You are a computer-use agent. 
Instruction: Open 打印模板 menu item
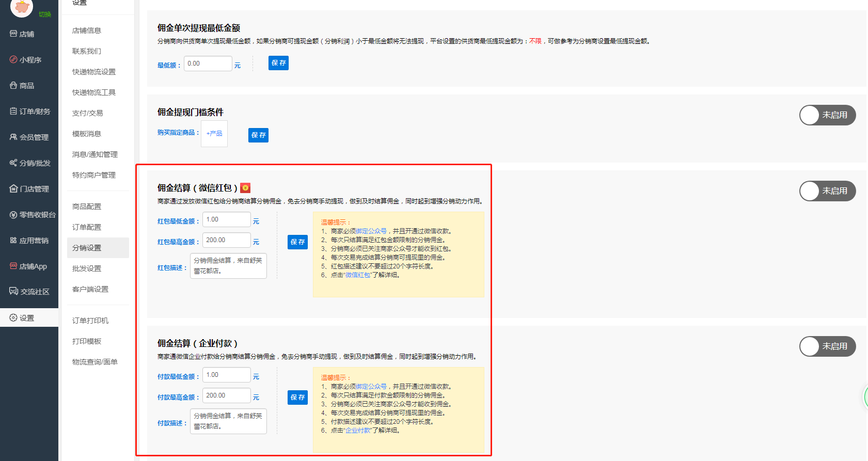pyautogui.click(x=87, y=341)
